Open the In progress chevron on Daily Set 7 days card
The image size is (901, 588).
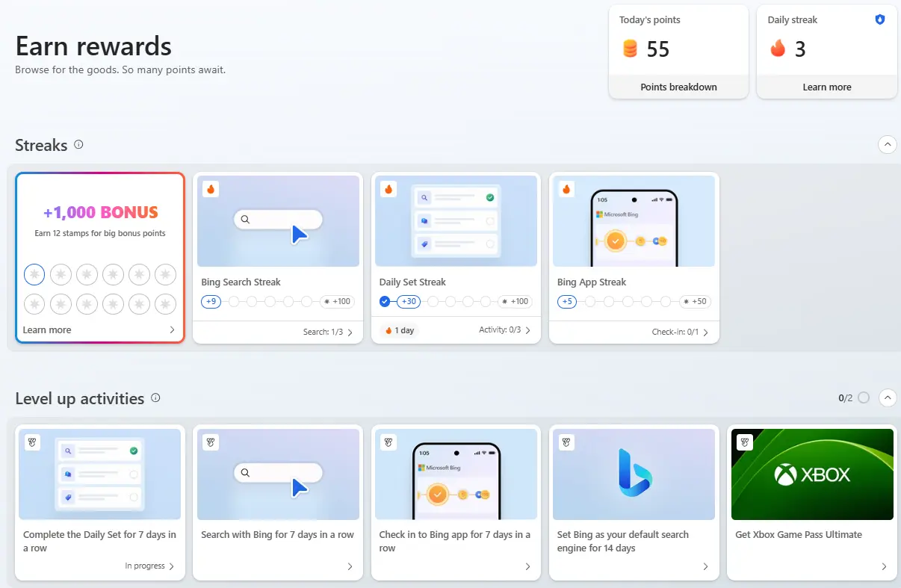(172, 566)
